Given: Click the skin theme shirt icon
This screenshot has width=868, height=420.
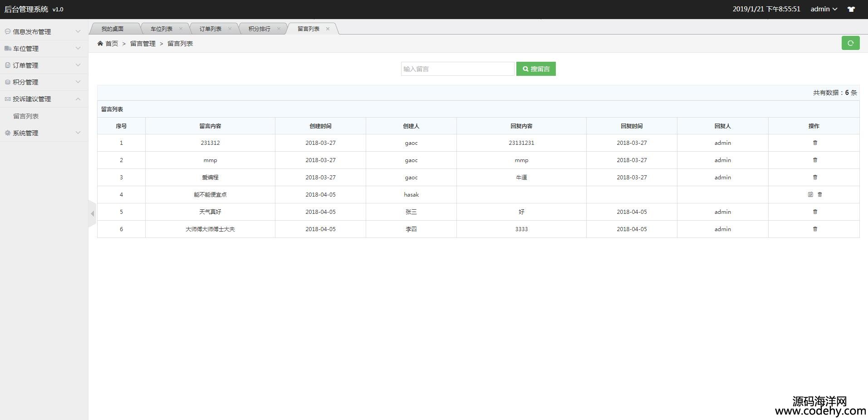Looking at the screenshot, I should [x=851, y=10].
